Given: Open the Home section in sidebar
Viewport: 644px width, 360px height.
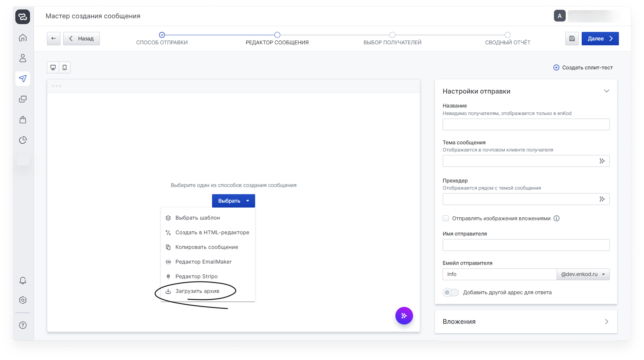Looking at the screenshot, I should pyautogui.click(x=23, y=38).
